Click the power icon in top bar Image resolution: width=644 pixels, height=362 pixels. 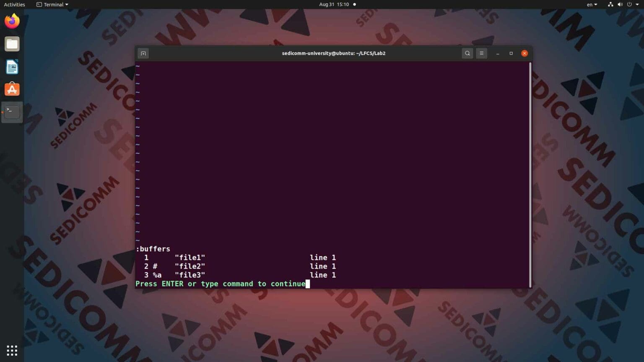click(629, 5)
